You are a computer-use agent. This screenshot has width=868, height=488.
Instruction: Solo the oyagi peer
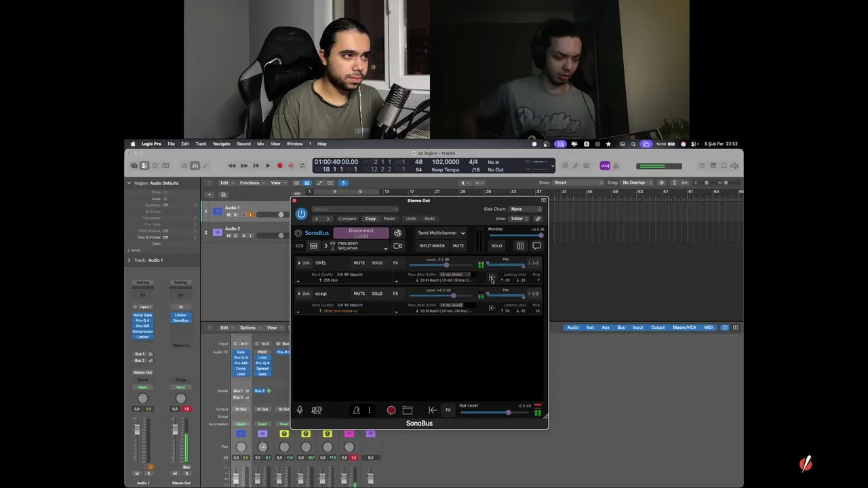coord(377,293)
